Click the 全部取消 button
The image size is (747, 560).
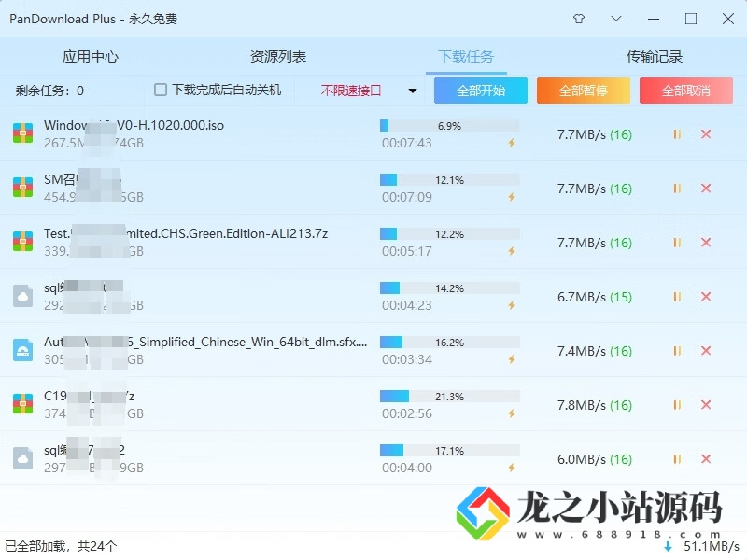(x=686, y=91)
